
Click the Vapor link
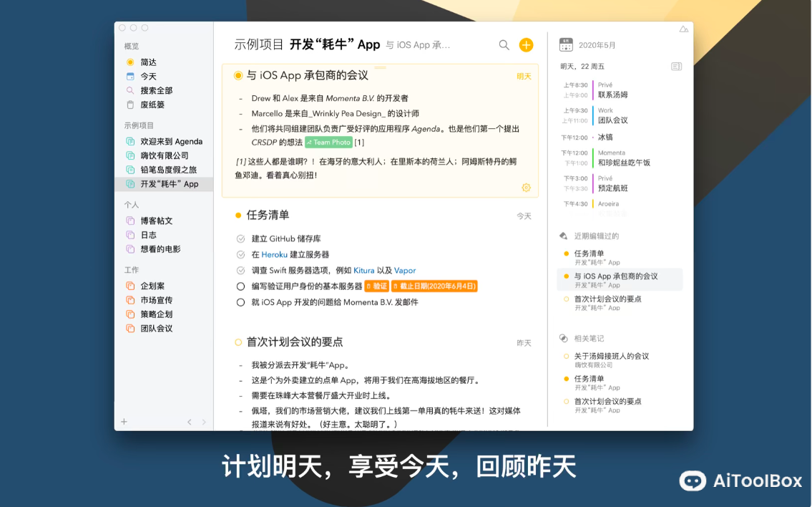405,270
